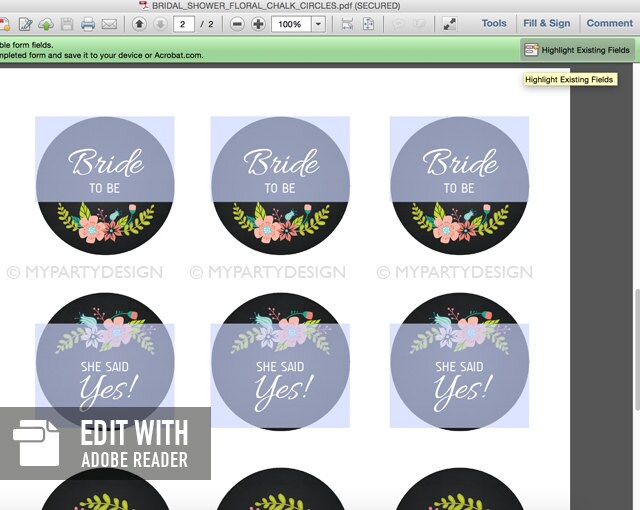Go to previous page up arrow

pyautogui.click(x=139, y=24)
